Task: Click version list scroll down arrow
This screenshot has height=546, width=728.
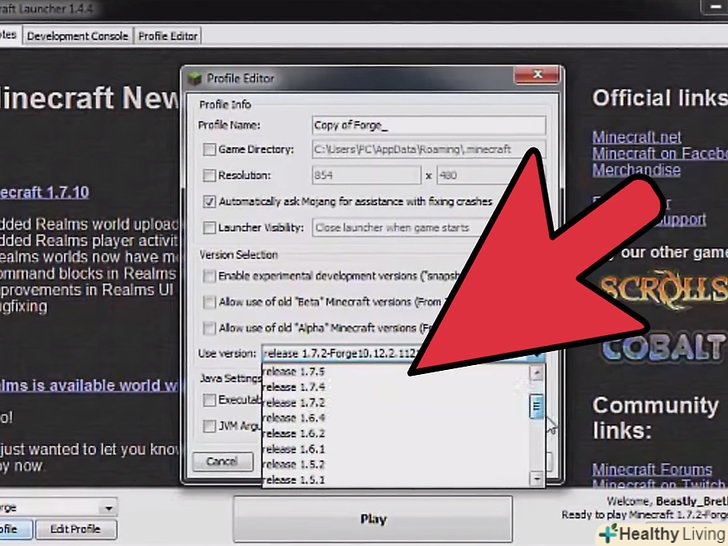Action: tap(537, 478)
